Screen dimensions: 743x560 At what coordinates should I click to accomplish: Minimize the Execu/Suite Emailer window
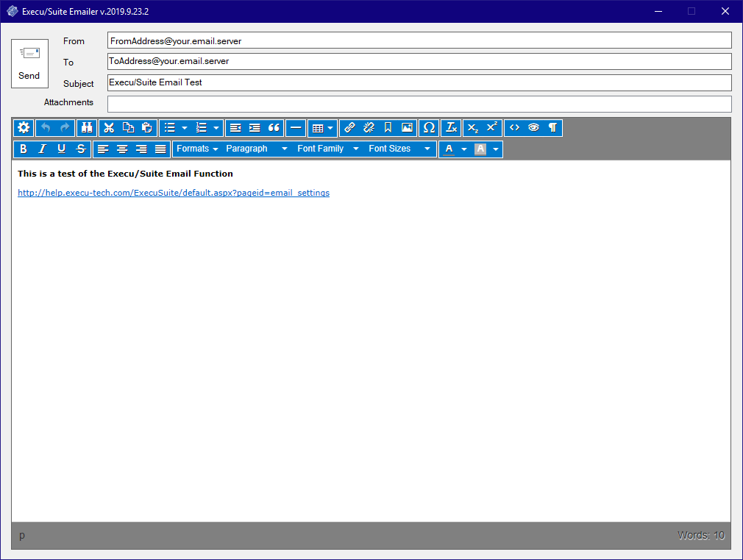[x=658, y=11]
